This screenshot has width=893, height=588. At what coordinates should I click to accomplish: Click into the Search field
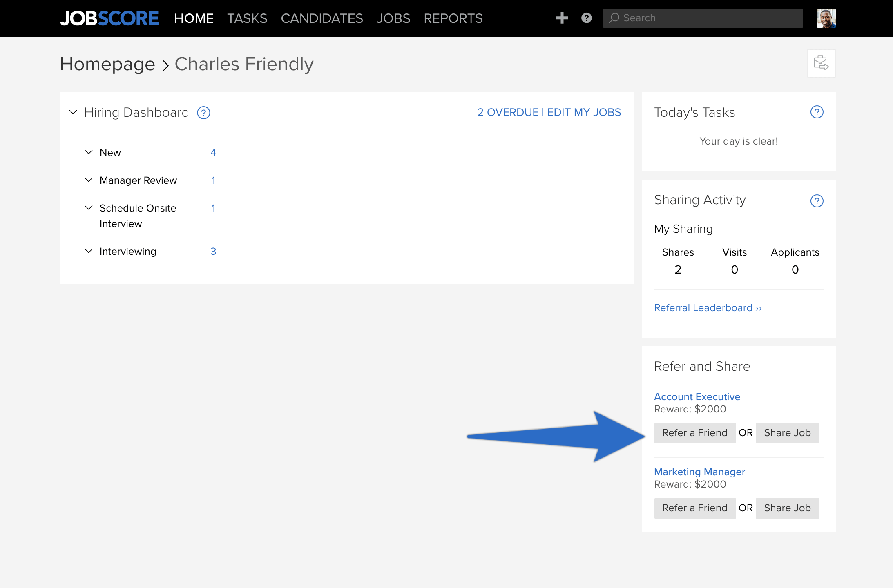[703, 18]
